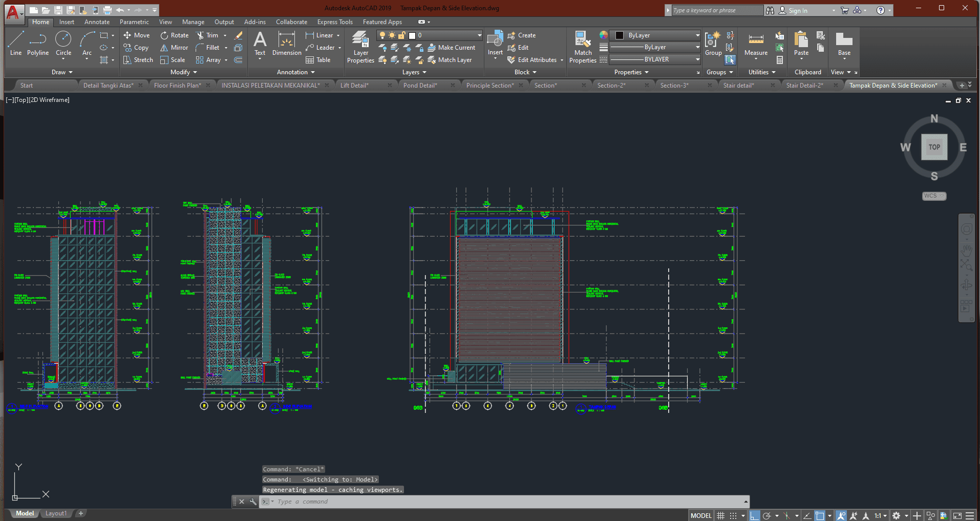The image size is (980, 521).
Task: Switch to the Pond Detail drawing tab
Action: point(420,86)
